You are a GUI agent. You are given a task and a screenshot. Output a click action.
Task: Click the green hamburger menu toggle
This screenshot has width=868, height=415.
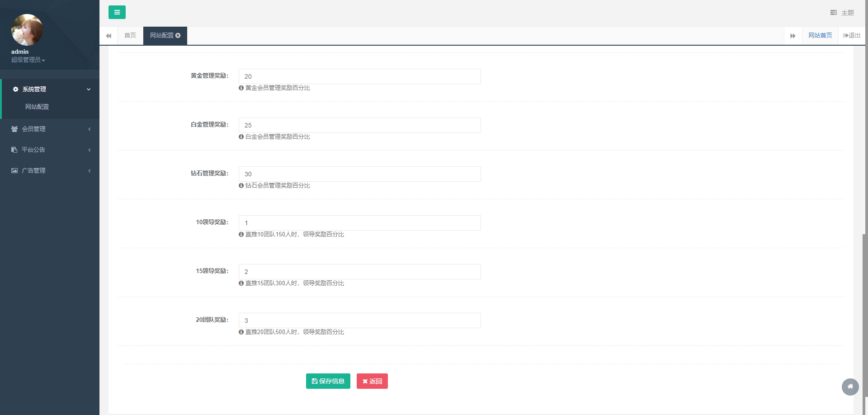click(x=117, y=12)
